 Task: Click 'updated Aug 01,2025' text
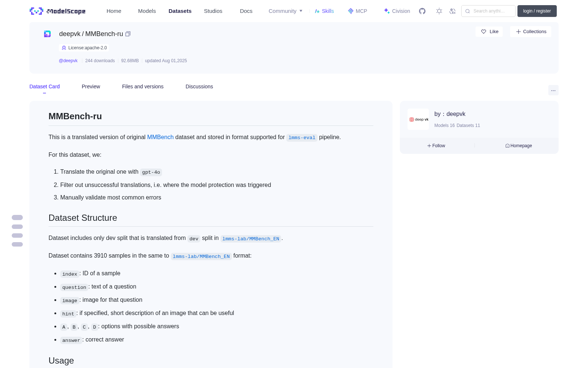tap(166, 61)
